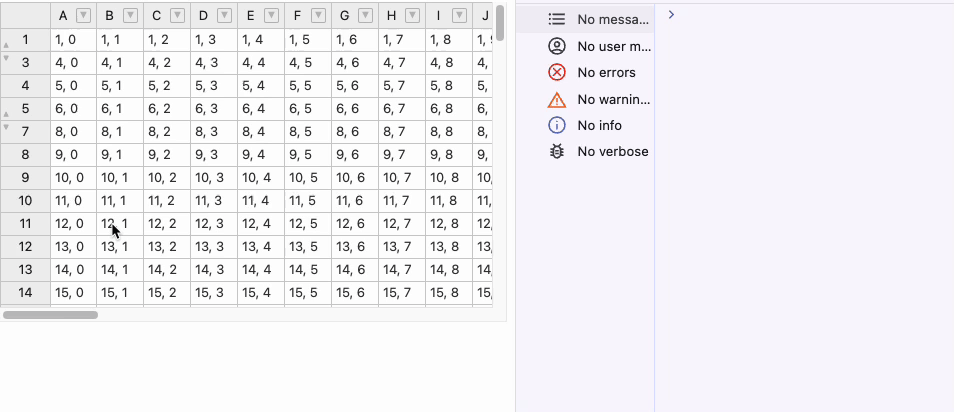The image size is (954, 412).
Task: Select the 'No verbose' filter item
Action: point(612,151)
